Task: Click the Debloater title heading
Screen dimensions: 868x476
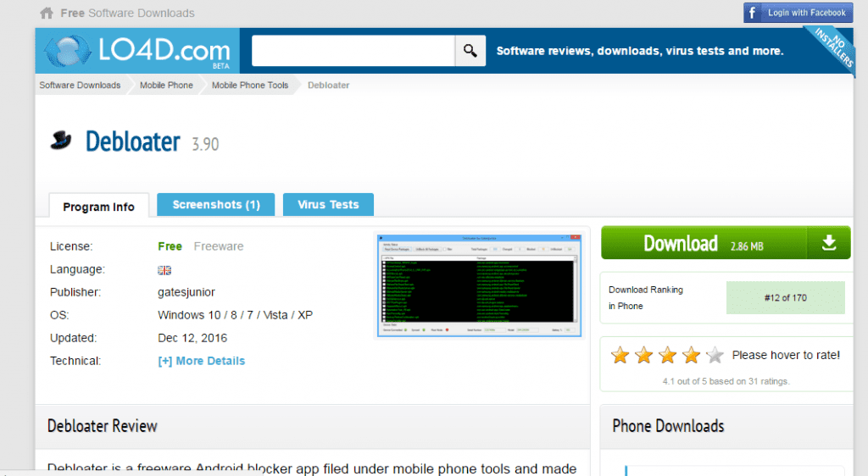Action: [133, 141]
